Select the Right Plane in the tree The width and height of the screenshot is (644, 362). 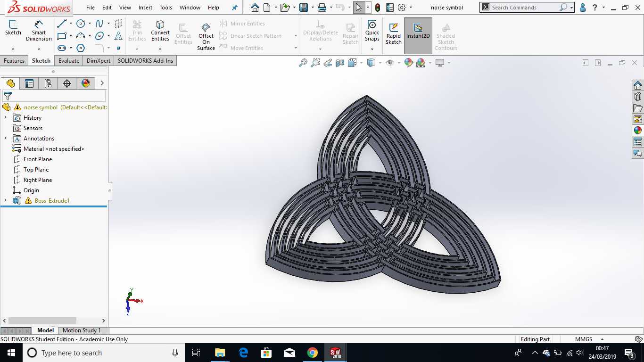point(38,180)
